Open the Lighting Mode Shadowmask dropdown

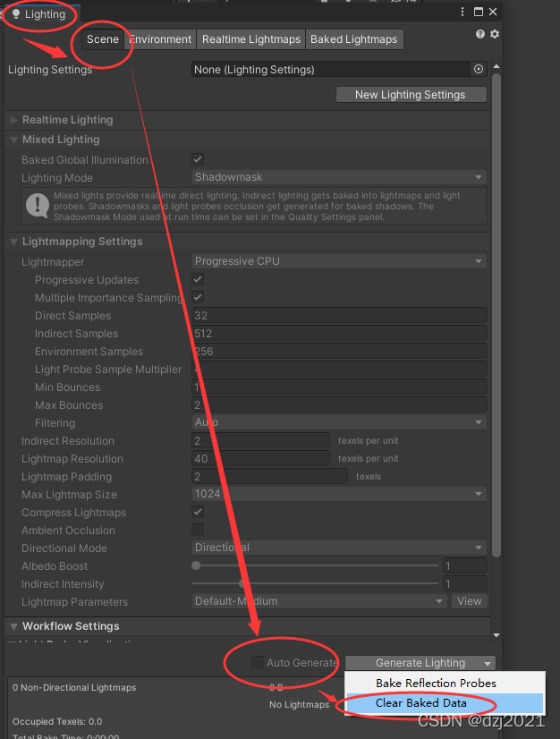point(339,177)
